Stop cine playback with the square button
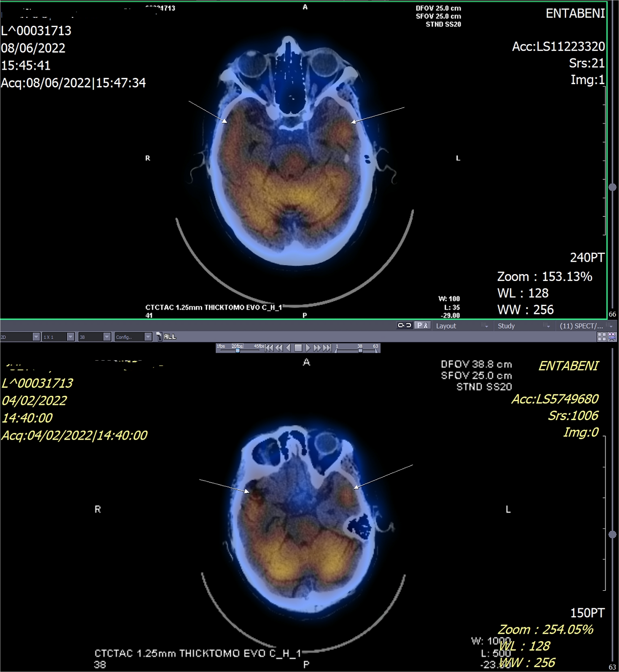 coord(298,348)
